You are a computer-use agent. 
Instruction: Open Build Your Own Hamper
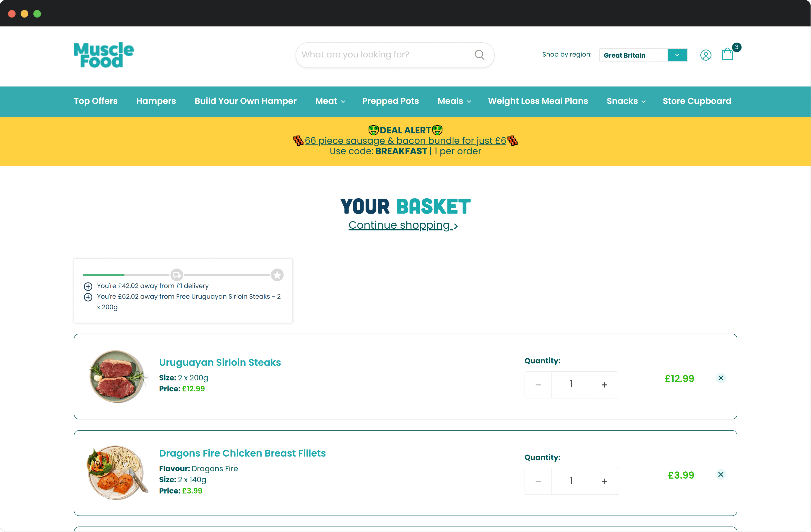246,101
